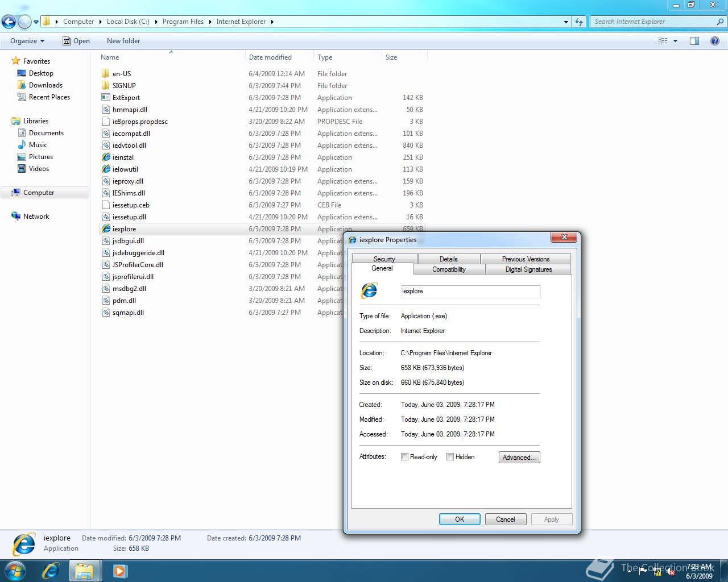Click Cancel in iexplore Properties
This screenshot has width=728, height=582.
[506, 519]
